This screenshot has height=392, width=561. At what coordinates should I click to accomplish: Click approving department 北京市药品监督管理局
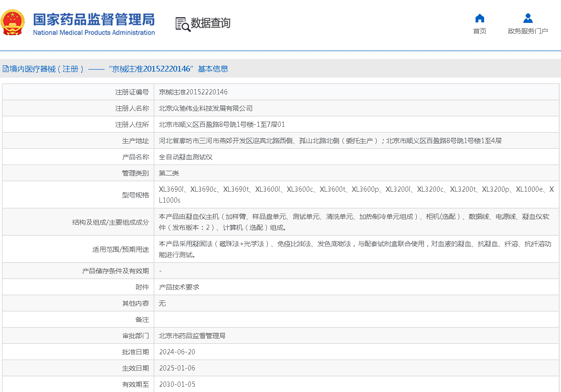(192, 336)
